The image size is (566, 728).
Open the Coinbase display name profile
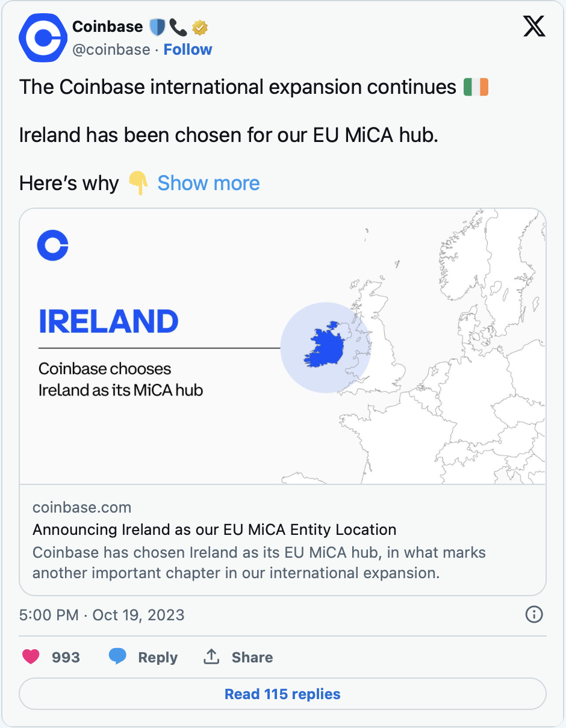coord(107,27)
